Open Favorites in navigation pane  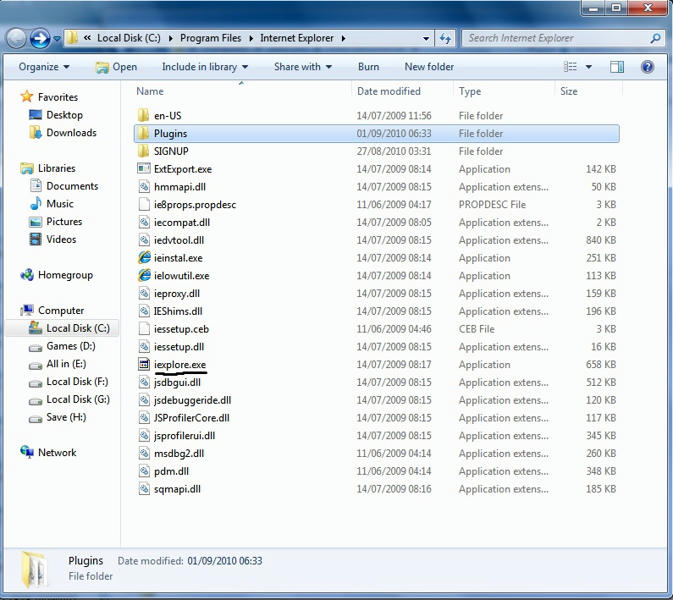pos(58,97)
